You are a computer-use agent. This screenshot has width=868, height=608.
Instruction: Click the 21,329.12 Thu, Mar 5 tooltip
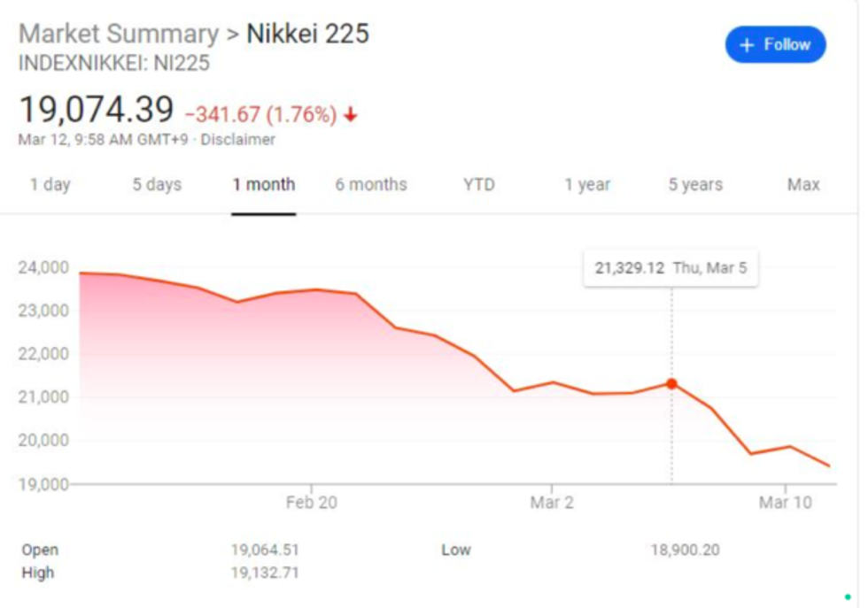coord(670,268)
